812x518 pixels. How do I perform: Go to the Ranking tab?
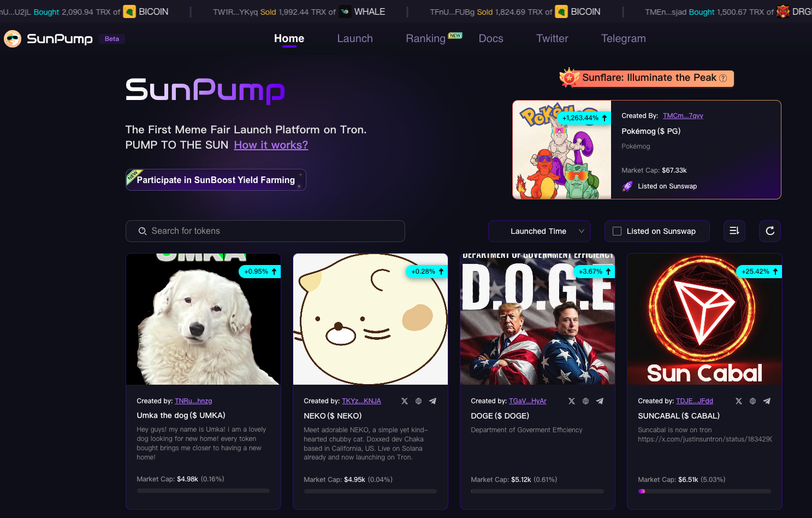[425, 39]
